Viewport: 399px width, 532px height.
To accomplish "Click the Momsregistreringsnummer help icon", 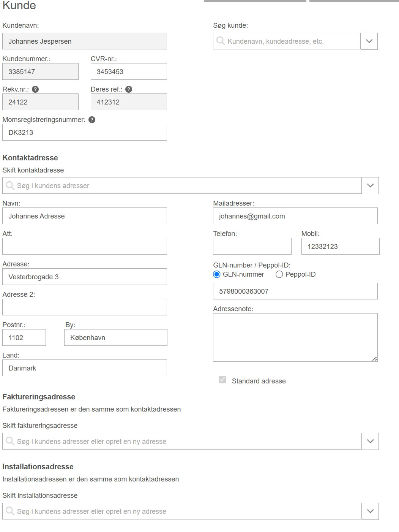I will pyautogui.click(x=92, y=120).
